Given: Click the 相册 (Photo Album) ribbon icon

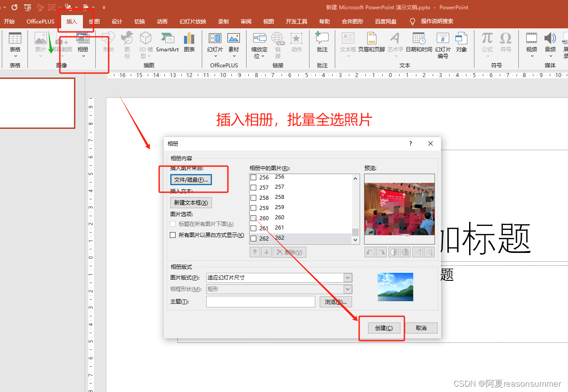Looking at the screenshot, I should coord(83,39).
